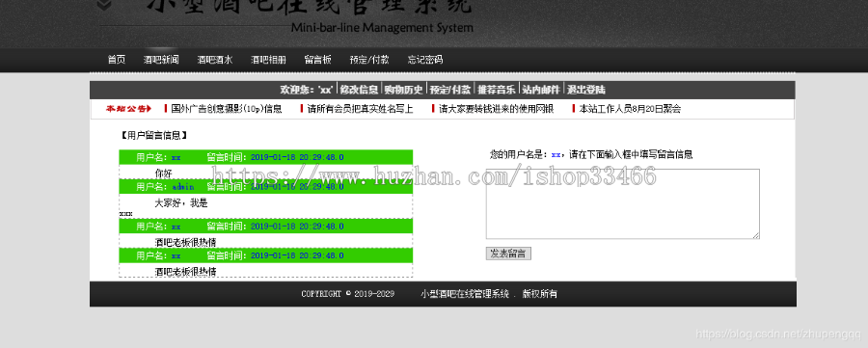The width and height of the screenshot is (868, 348).
Task: Open the 留言板 page
Action: pyautogui.click(x=317, y=60)
